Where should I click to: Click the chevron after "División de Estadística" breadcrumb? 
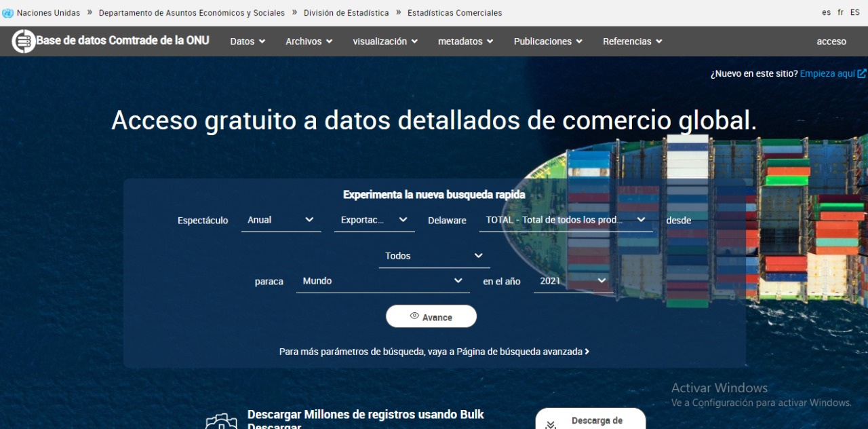point(398,12)
